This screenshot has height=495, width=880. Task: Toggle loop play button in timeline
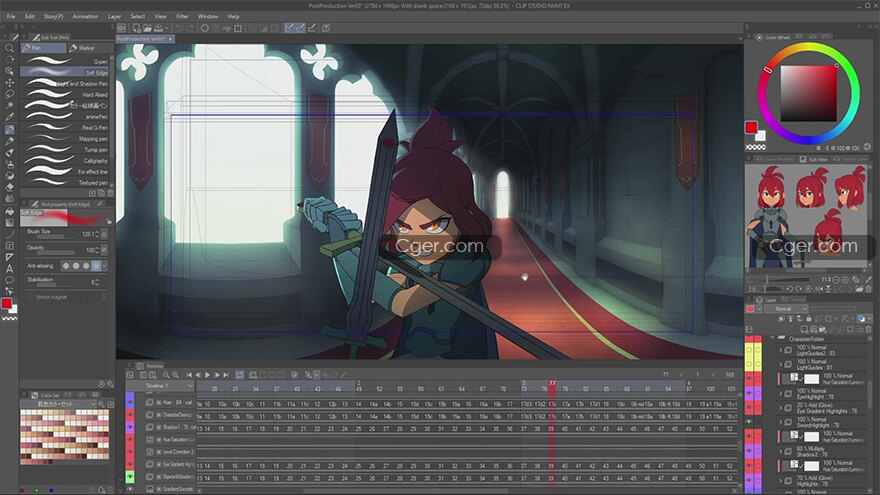coord(240,375)
